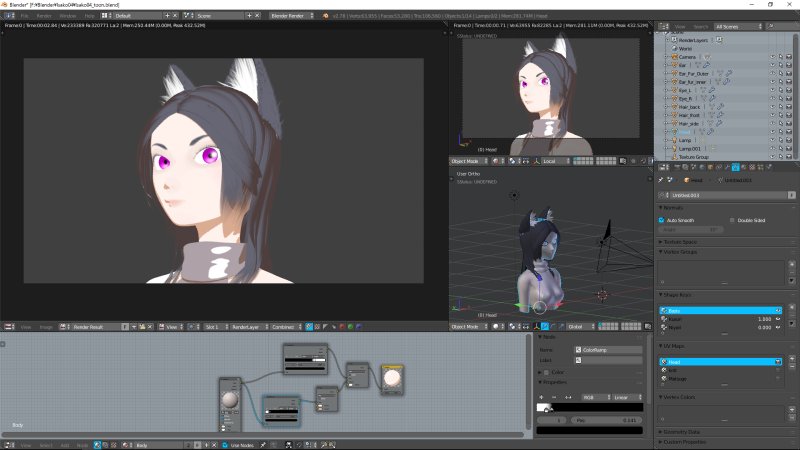
Task: Open the File menu
Action: click(x=24, y=16)
